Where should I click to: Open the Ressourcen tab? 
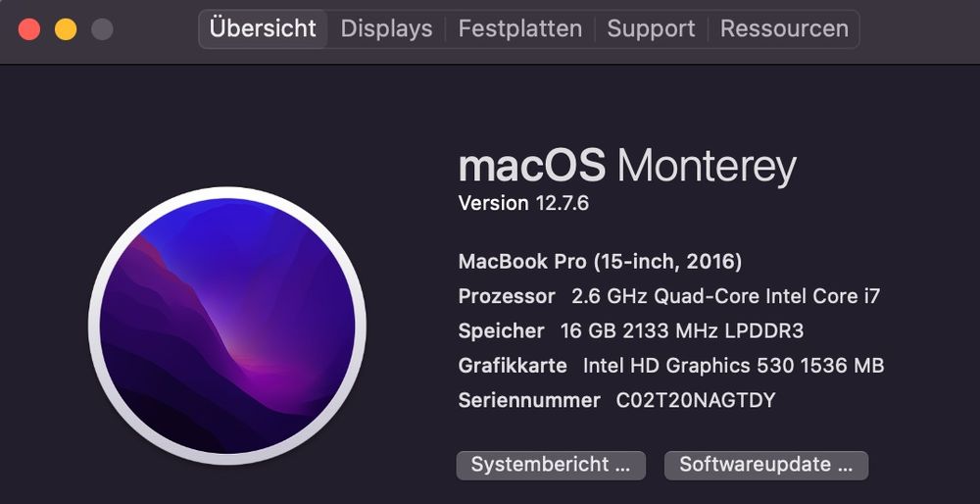[x=784, y=28]
